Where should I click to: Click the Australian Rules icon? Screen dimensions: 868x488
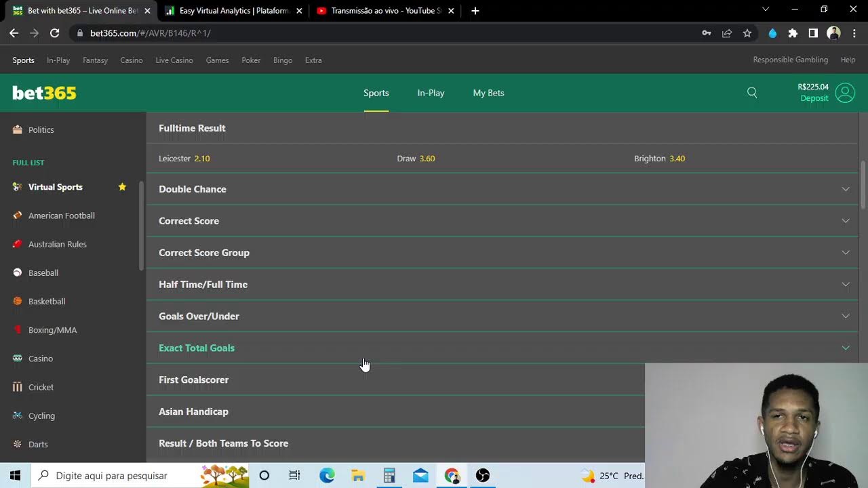pyautogui.click(x=18, y=244)
